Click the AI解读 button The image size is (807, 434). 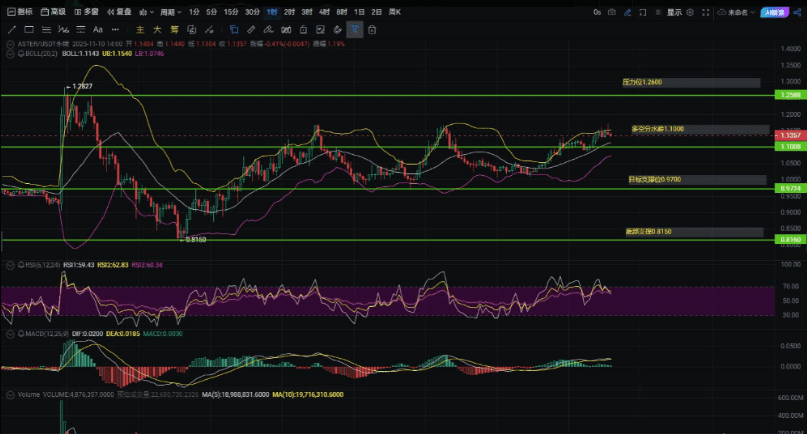774,13
